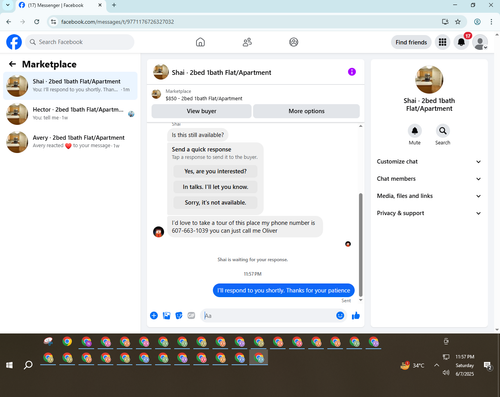This screenshot has height=397, width=500.
Task: Open a new browser tab
Action: coord(114,5)
